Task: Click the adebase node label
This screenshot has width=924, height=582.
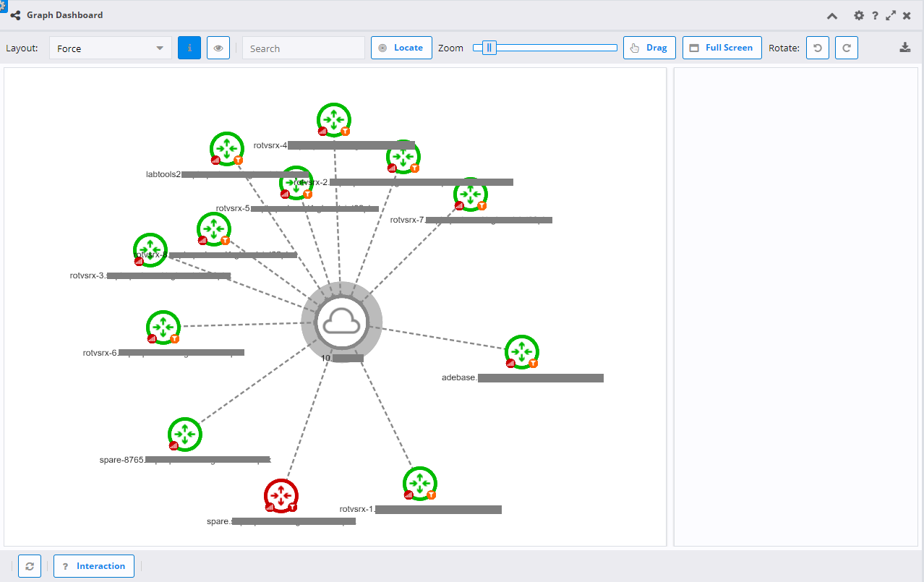Action: [x=523, y=377]
